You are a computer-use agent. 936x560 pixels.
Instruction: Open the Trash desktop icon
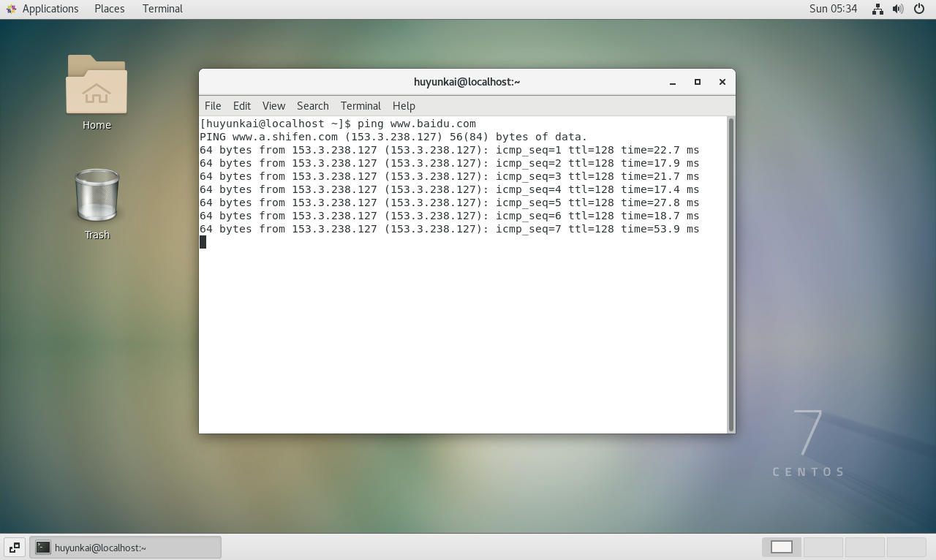(x=97, y=195)
